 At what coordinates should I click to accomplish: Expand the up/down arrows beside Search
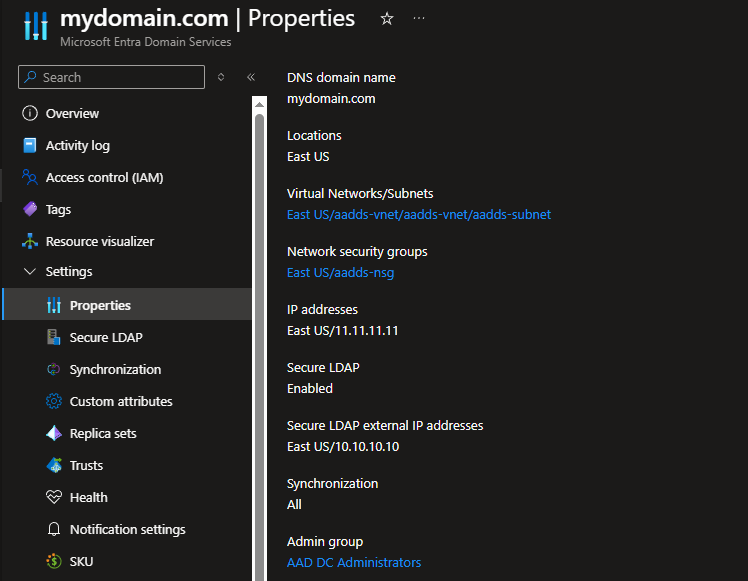(x=221, y=77)
